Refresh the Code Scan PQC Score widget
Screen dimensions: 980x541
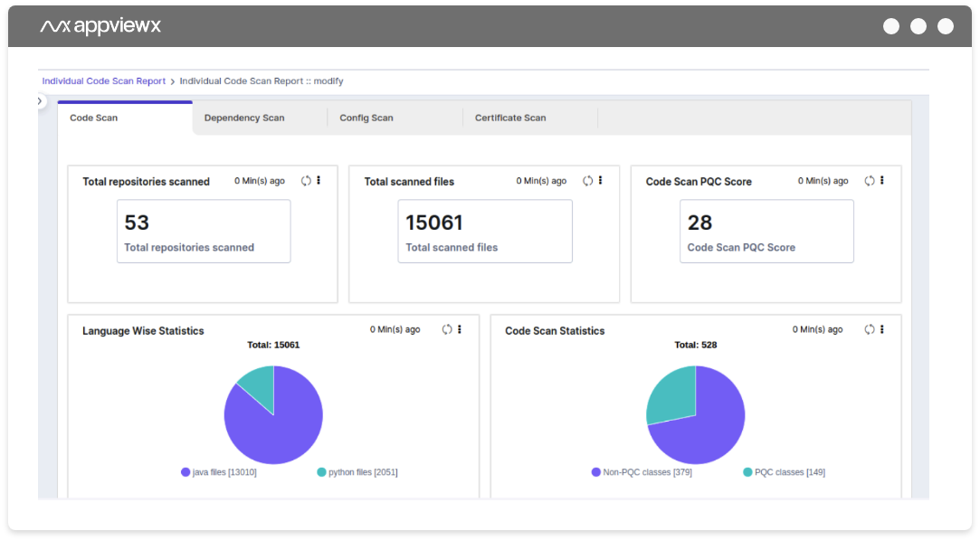point(869,179)
